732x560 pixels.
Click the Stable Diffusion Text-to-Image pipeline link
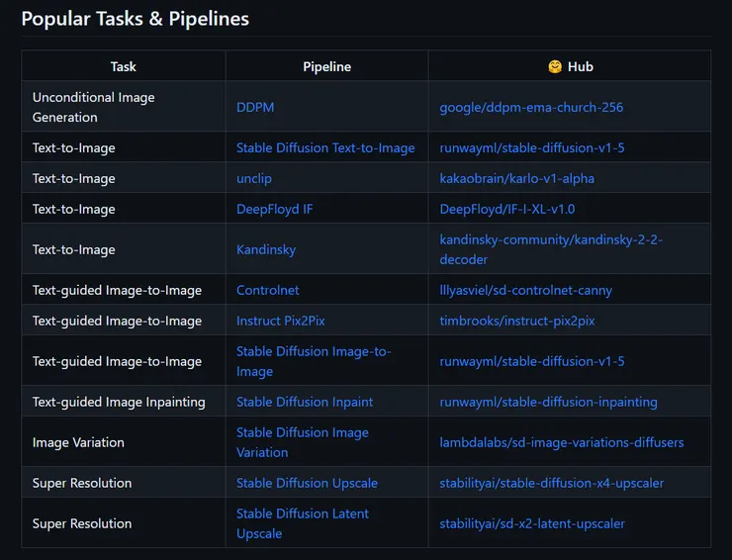pos(325,147)
